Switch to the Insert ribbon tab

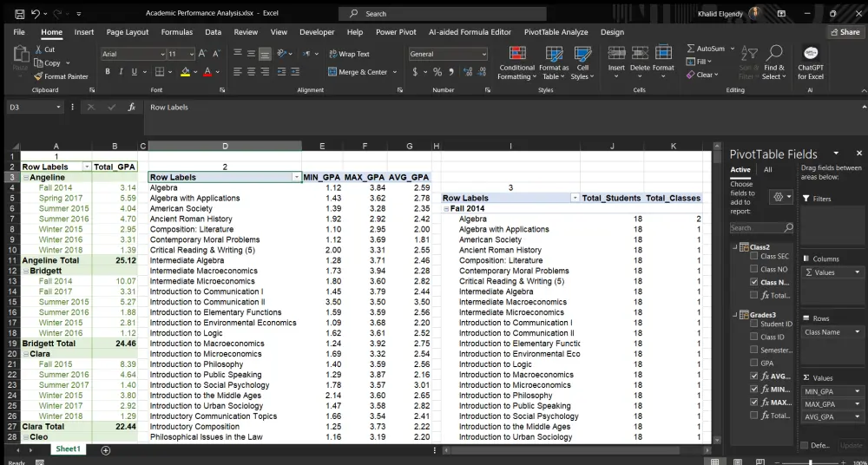coord(84,32)
